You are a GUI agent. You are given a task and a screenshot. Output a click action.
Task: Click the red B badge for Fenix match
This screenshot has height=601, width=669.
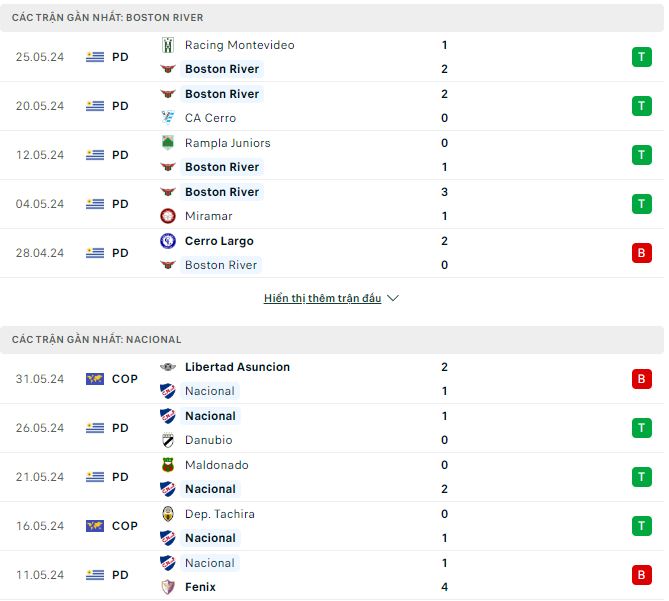641,575
